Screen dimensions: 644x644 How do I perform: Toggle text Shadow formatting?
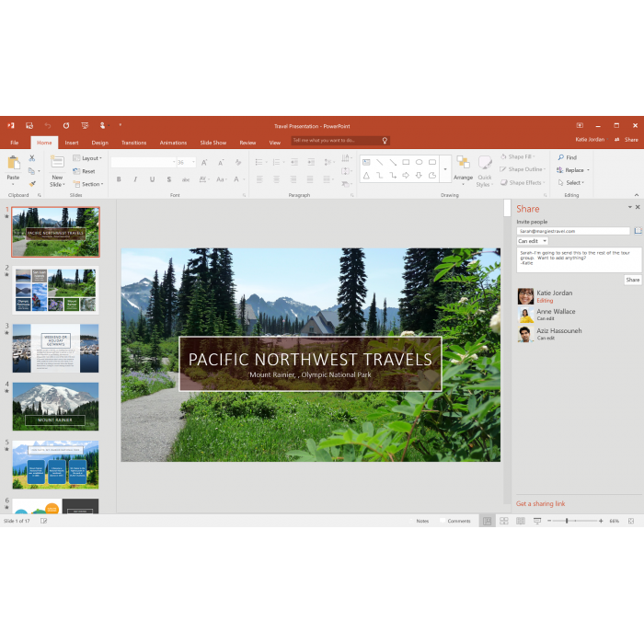[168, 179]
